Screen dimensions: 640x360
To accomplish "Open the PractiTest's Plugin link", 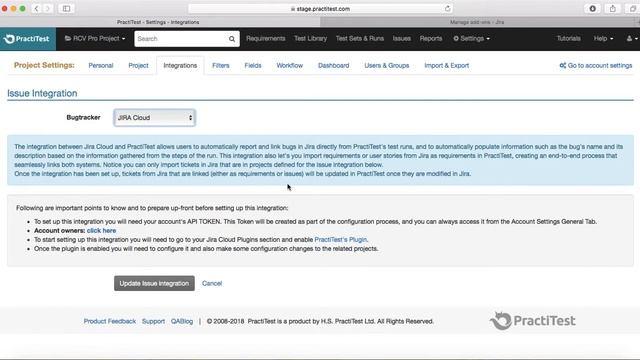I will (x=341, y=240).
